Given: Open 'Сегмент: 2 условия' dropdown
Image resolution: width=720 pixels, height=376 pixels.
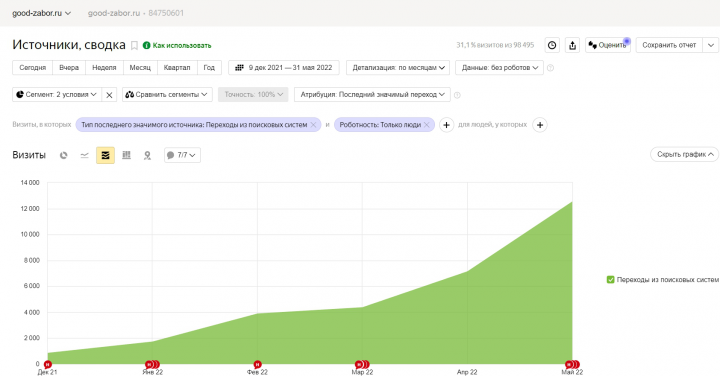Looking at the screenshot, I should [57, 95].
